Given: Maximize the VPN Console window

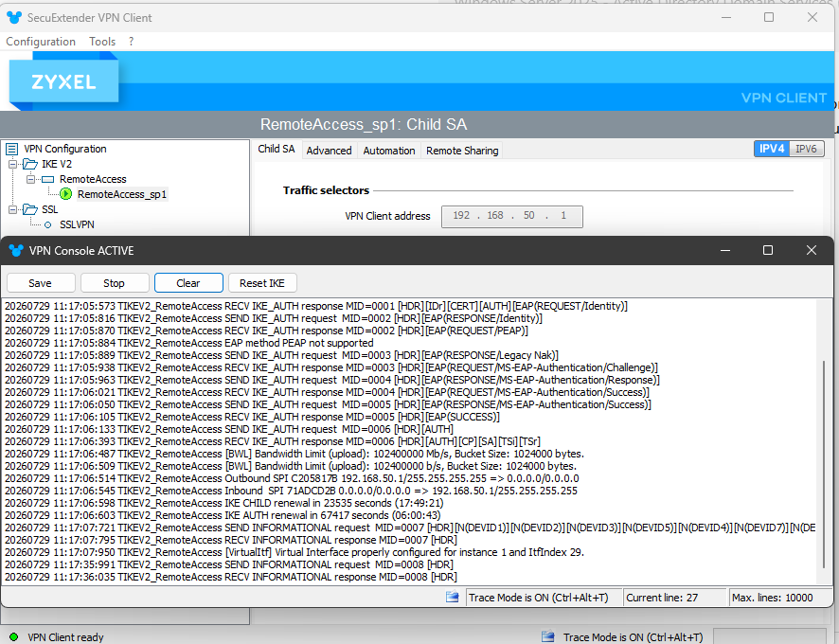Looking at the screenshot, I should pyautogui.click(x=768, y=250).
